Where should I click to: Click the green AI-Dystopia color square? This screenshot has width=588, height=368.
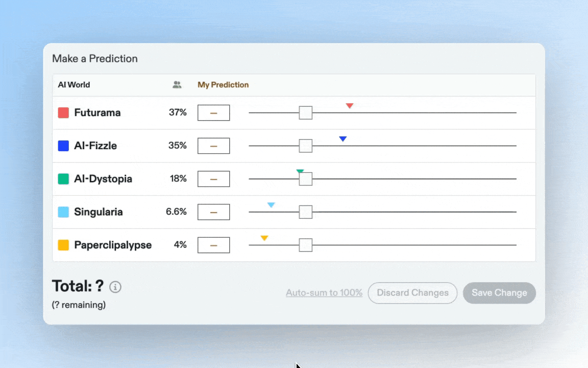(x=63, y=179)
